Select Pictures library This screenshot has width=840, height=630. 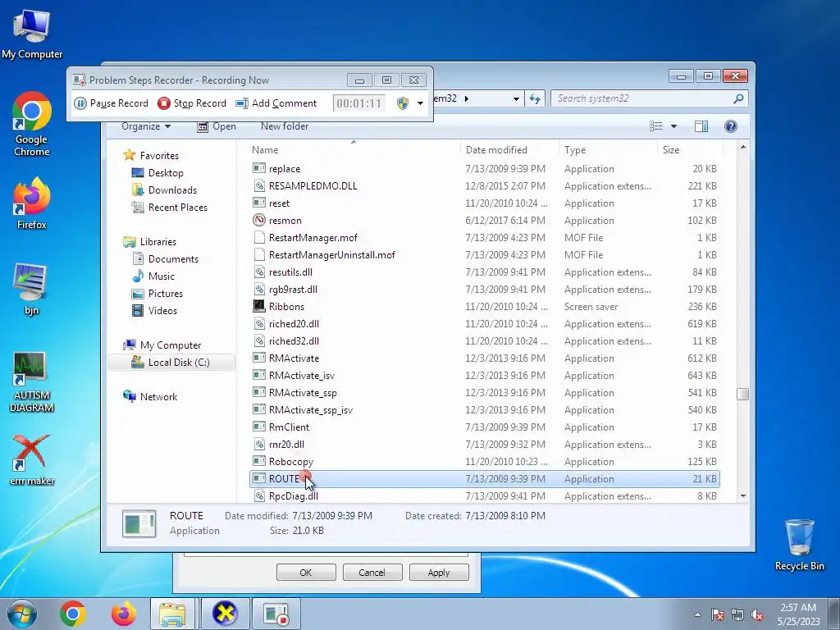(x=157, y=294)
